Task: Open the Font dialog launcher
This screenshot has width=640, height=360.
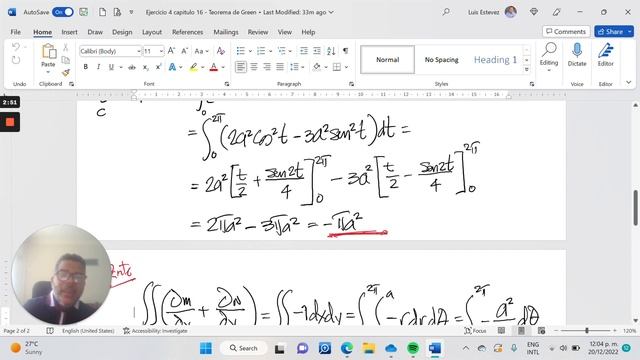Action: tap(227, 84)
